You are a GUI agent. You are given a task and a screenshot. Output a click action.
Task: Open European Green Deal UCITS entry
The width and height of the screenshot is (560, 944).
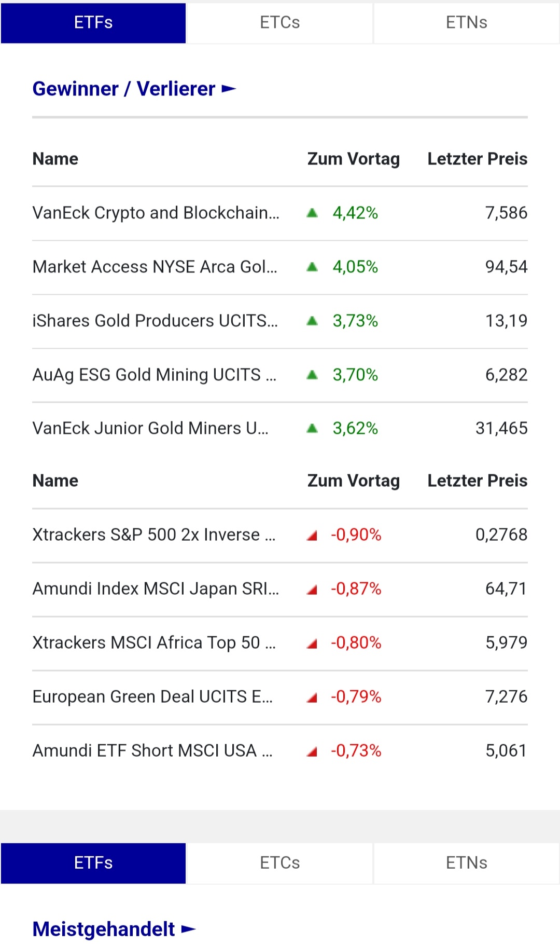point(152,696)
